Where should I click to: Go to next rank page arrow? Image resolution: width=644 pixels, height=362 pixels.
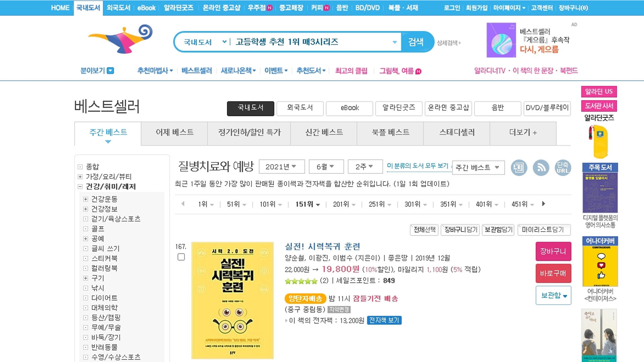[543, 204]
